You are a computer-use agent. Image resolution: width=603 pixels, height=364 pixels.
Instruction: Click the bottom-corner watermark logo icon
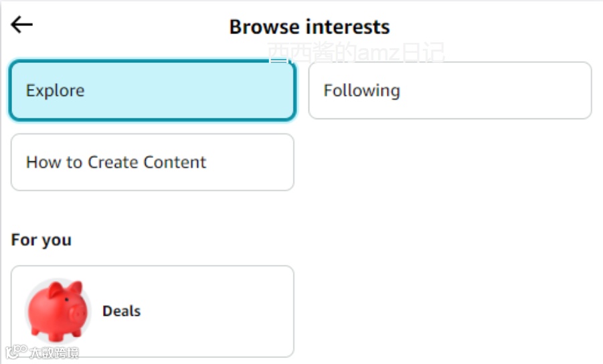click(x=16, y=351)
